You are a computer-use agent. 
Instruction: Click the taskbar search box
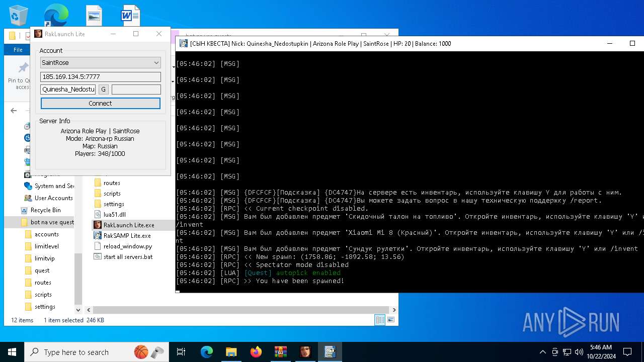pos(97,352)
